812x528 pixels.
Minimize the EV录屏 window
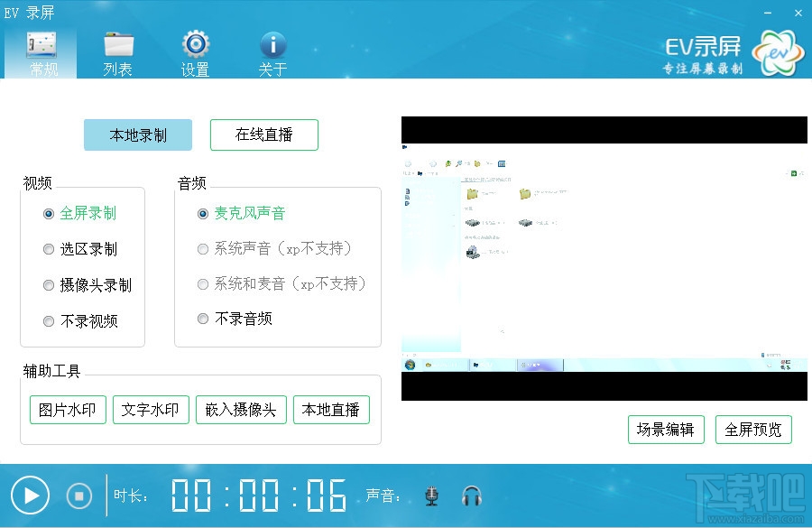768,13
